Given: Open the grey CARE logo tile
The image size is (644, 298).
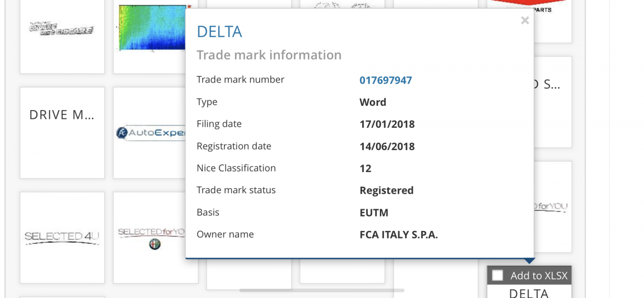Looking at the screenshot, I should click(62, 30).
